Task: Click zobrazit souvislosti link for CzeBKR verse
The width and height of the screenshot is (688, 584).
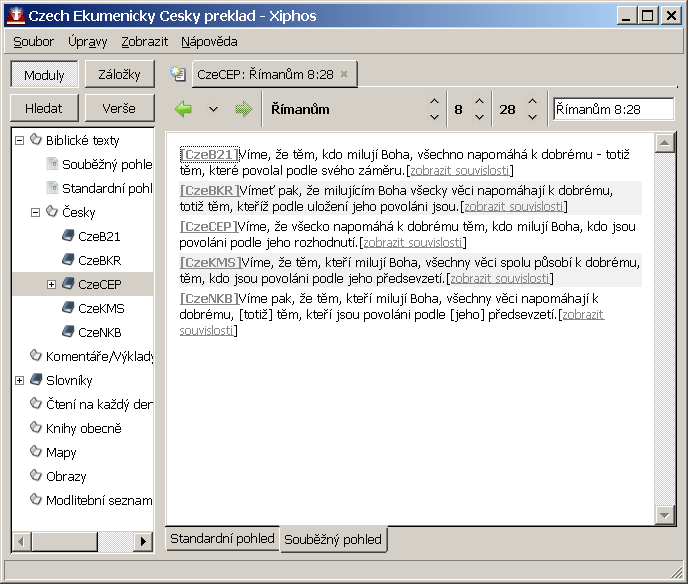Action: (x=513, y=206)
